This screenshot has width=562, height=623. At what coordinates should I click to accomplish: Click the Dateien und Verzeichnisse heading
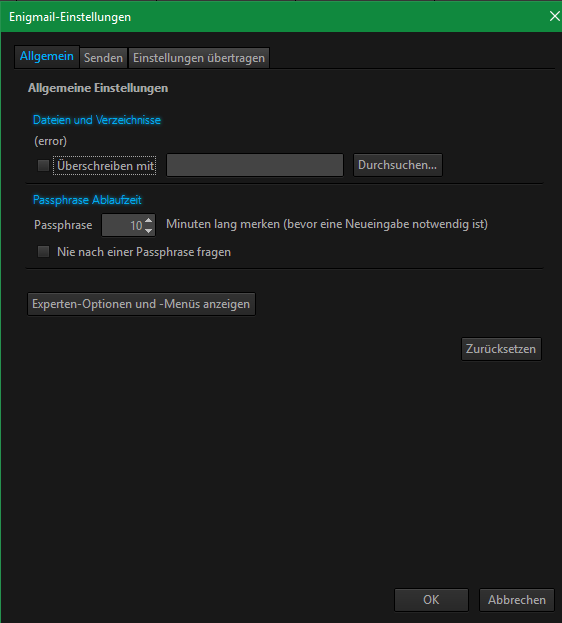(97, 120)
